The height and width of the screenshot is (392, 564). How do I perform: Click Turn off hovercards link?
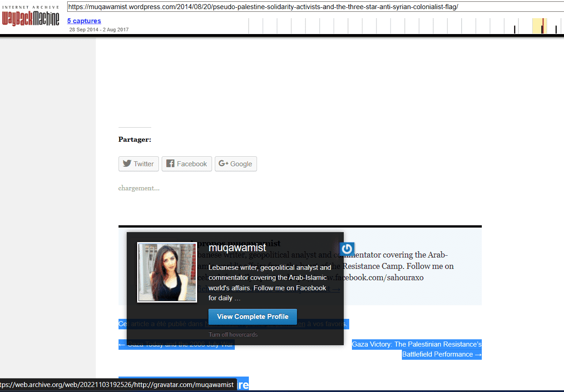click(233, 334)
